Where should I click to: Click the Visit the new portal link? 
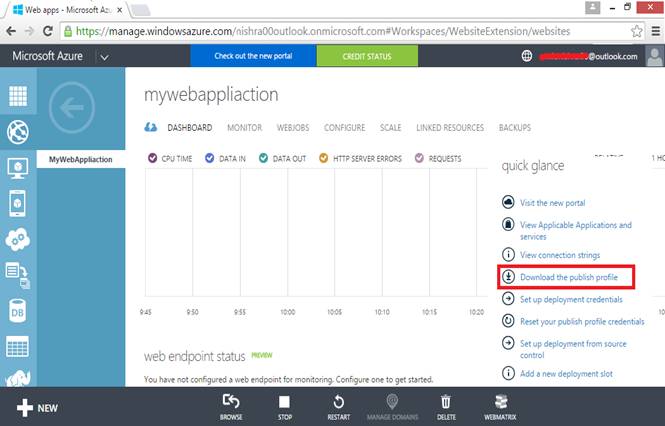pyautogui.click(x=553, y=203)
